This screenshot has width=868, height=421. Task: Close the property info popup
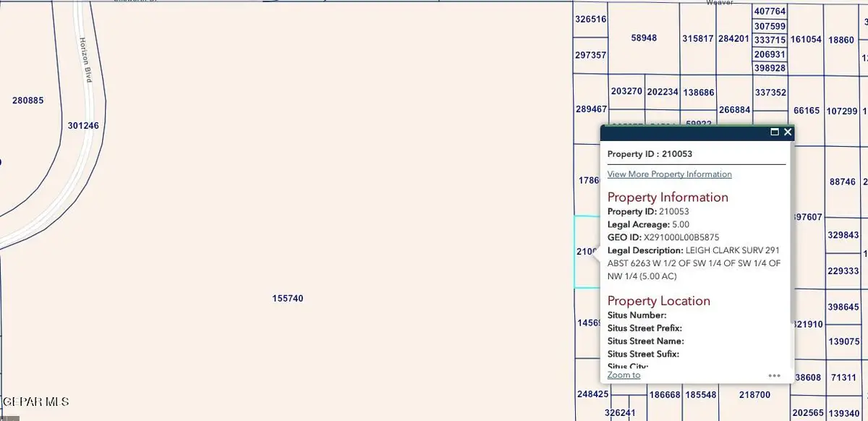[788, 132]
